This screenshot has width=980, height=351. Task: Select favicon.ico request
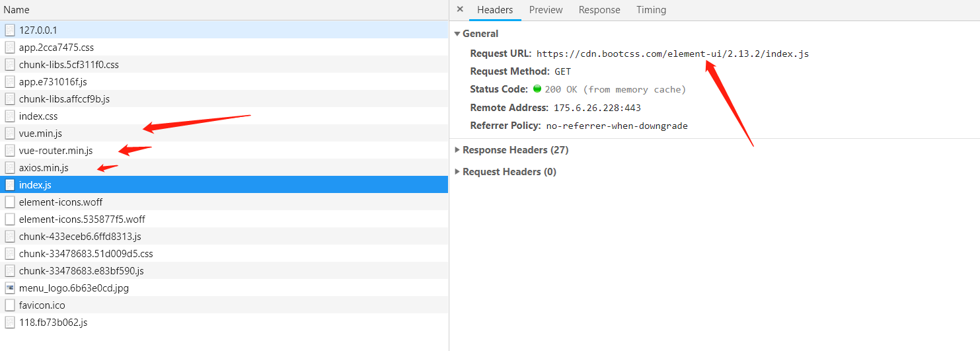(x=224, y=305)
